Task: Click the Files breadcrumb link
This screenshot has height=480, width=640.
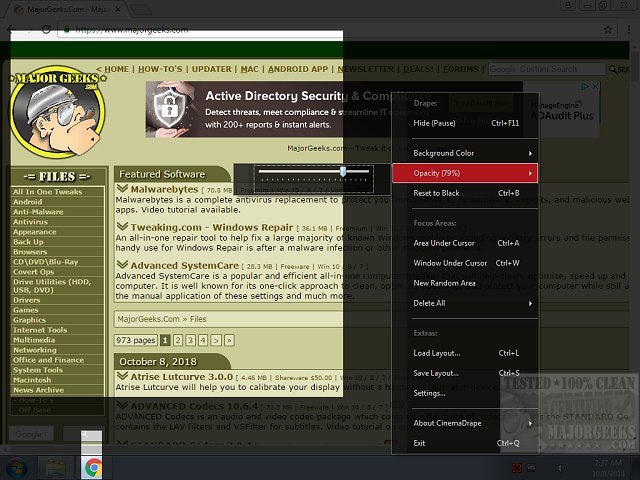Action: (x=198, y=319)
